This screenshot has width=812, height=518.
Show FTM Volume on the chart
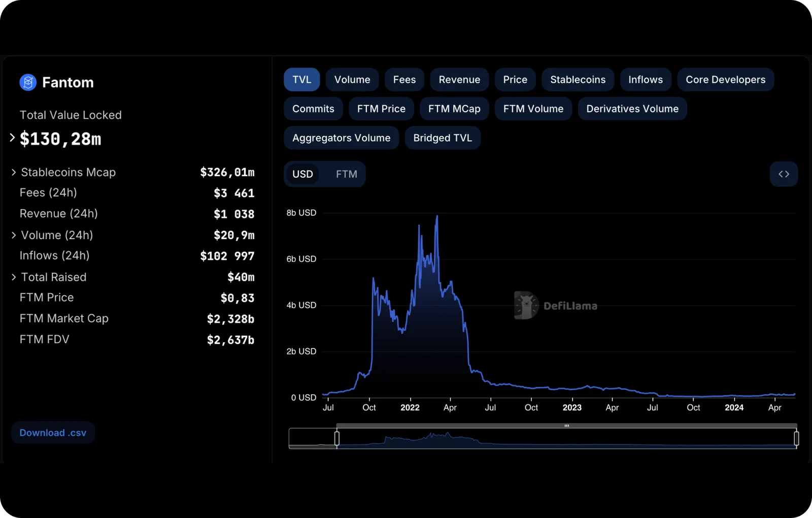[533, 109]
